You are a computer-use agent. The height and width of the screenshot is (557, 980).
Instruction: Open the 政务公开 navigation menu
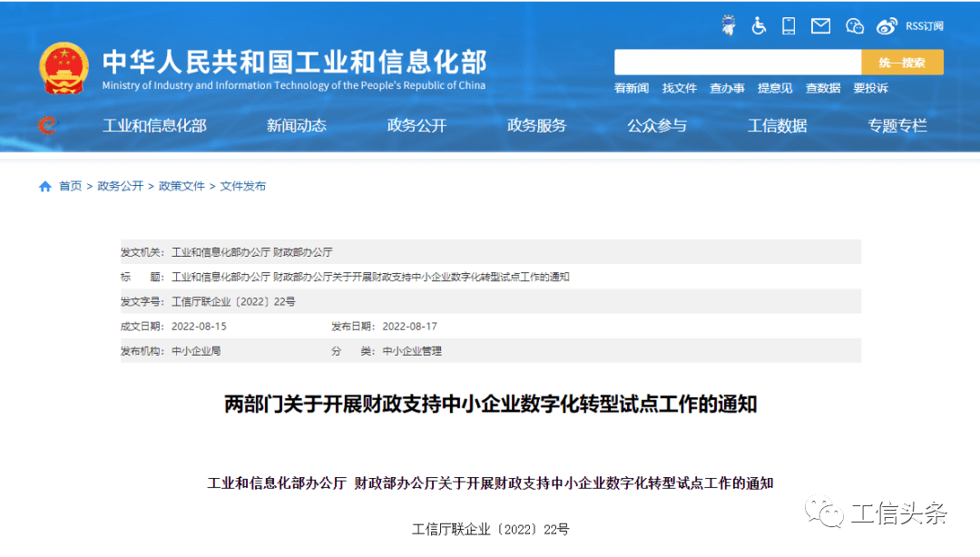click(x=416, y=126)
